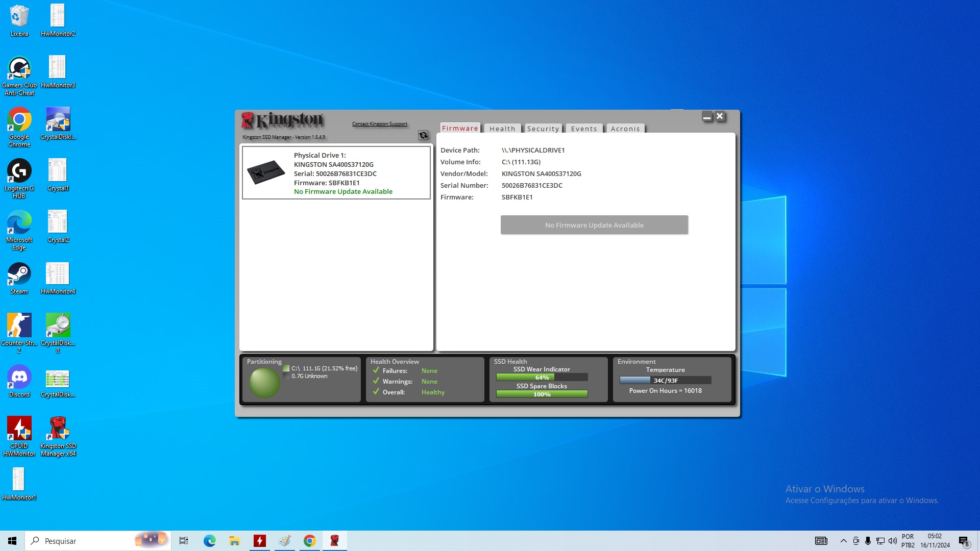Image resolution: width=980 pixels, height=551 pixels.
Task: Switch to the Health tab
Action: click(502, 129)
